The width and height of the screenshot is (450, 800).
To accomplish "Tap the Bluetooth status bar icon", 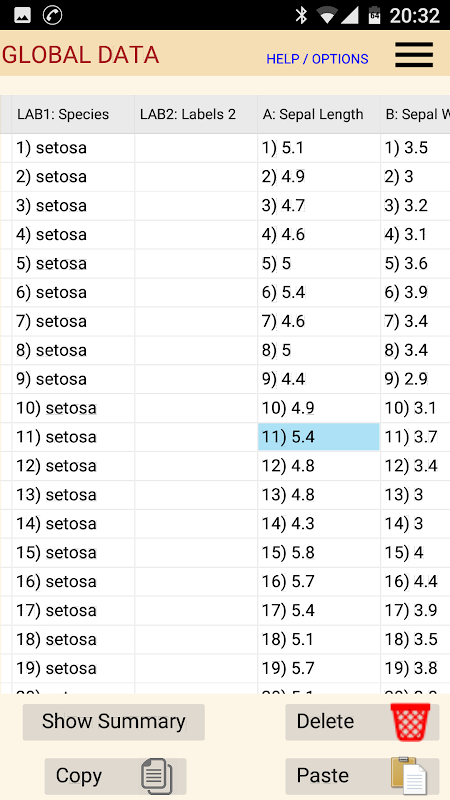I will [302, 15].
